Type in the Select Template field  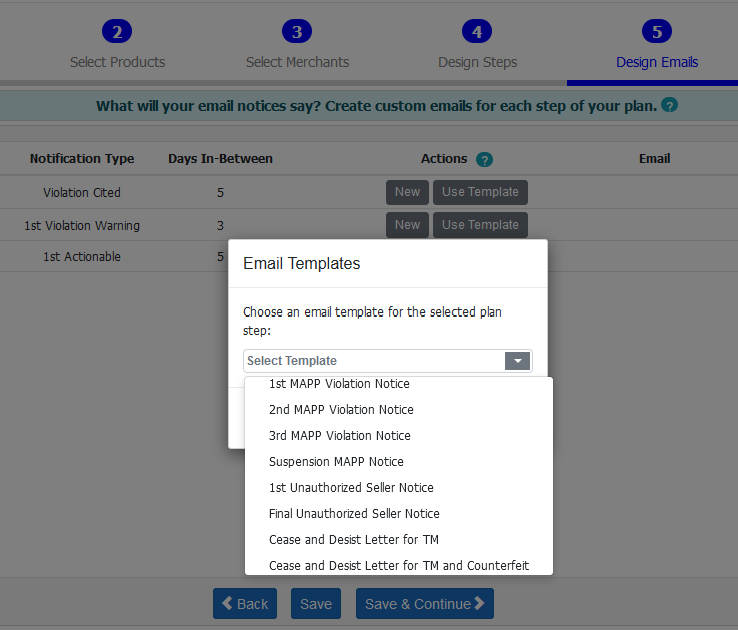[374, 361]
